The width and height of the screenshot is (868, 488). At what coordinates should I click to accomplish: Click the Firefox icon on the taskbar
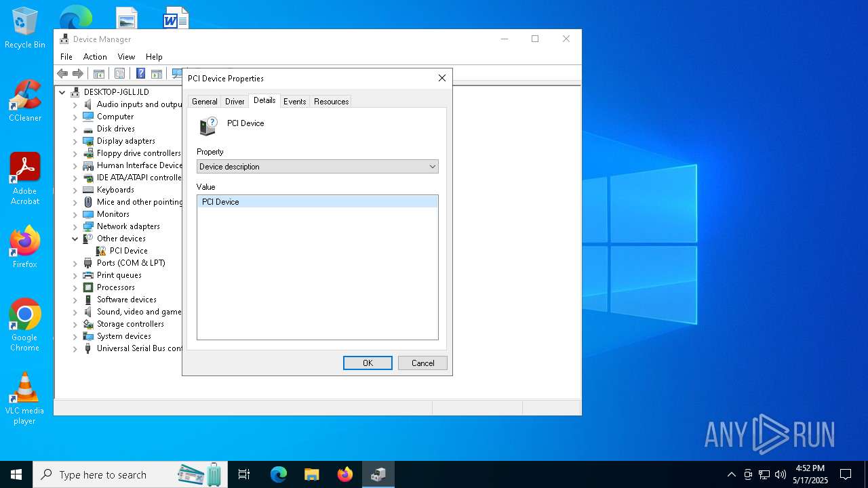pyautogui.click(x=345, y=474)
